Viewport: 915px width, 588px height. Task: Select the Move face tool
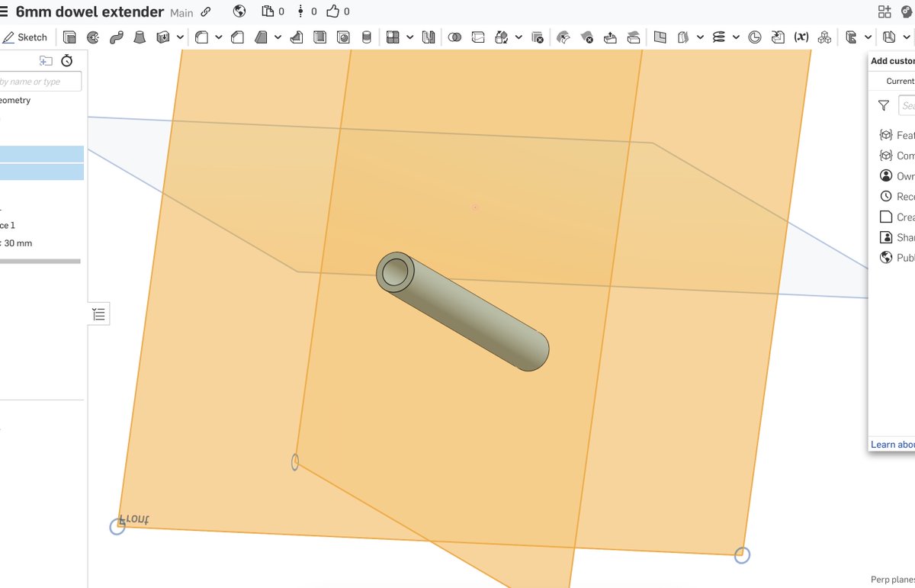(x=610, y=37)
